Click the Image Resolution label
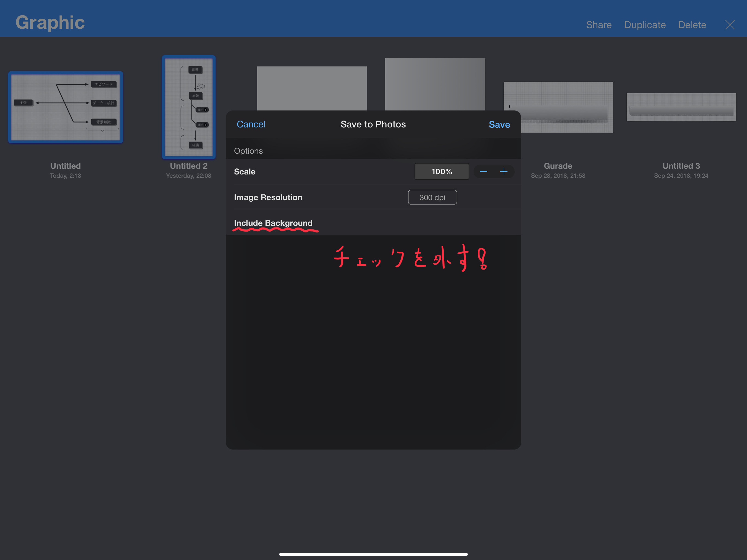Image resolution: width=747 pixels, height=560 pixels. pyautogui.click(x=268, y=197)
